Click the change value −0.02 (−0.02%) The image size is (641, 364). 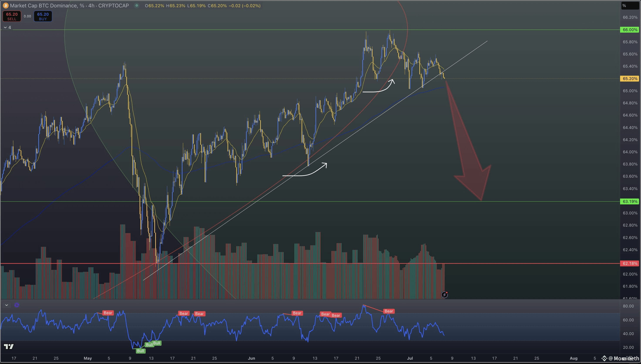[245, 5]
